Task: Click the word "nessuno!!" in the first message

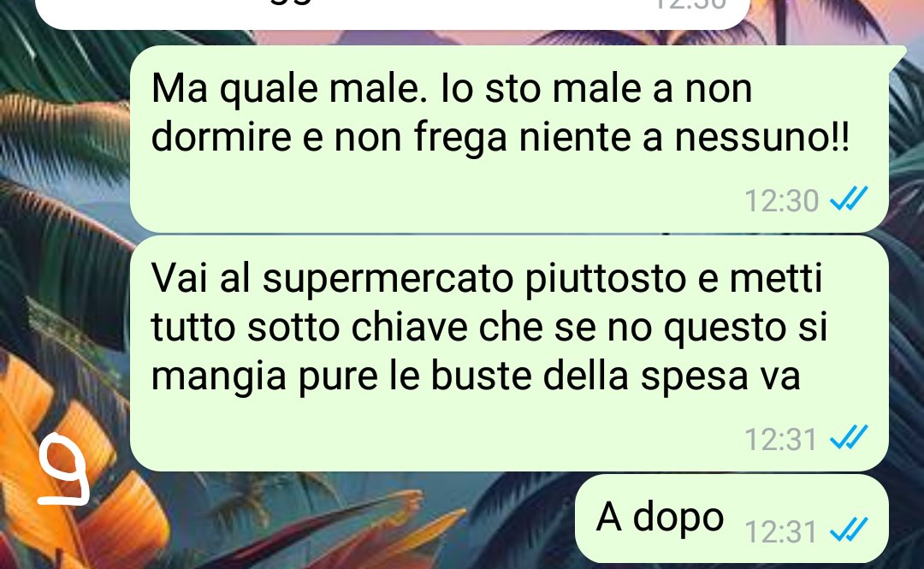Action: point(762,138)
